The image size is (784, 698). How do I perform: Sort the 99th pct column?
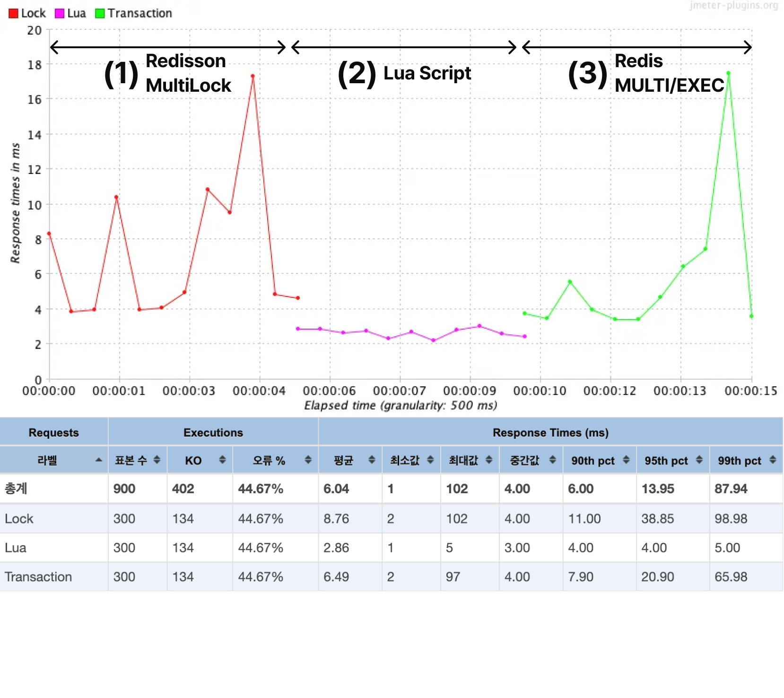(x=773, y=460)
